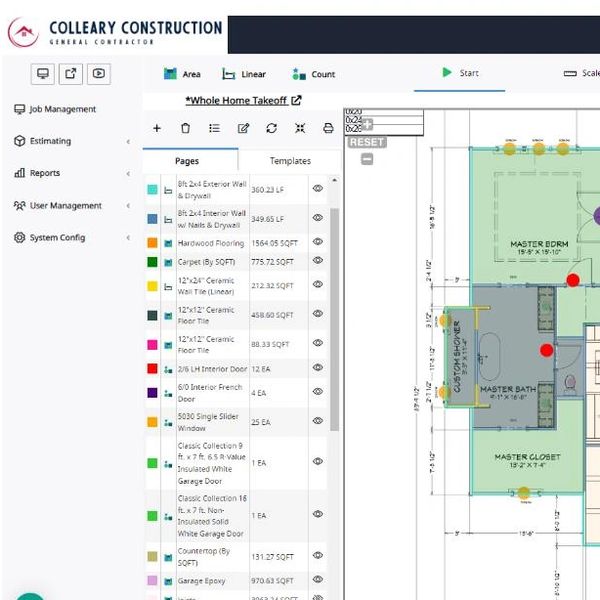
Task: Toggle visibility of 6/0 Interior French Door
Action: tap(318, 391)
